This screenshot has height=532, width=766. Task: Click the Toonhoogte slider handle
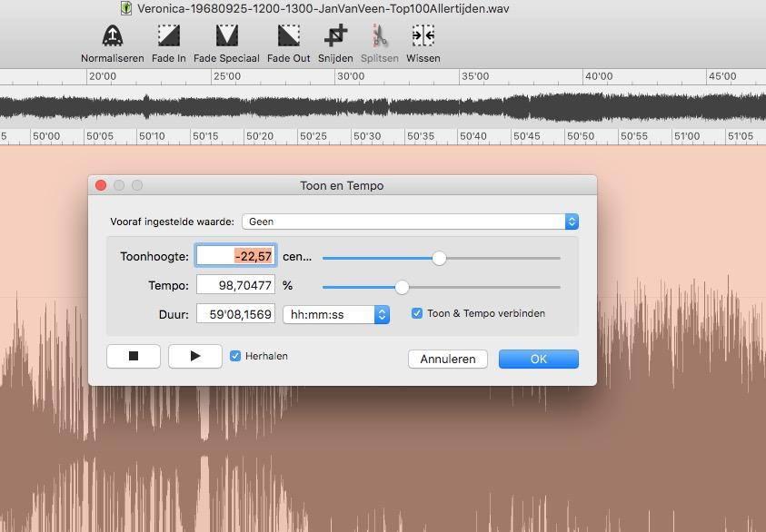(x=439, y=258)
